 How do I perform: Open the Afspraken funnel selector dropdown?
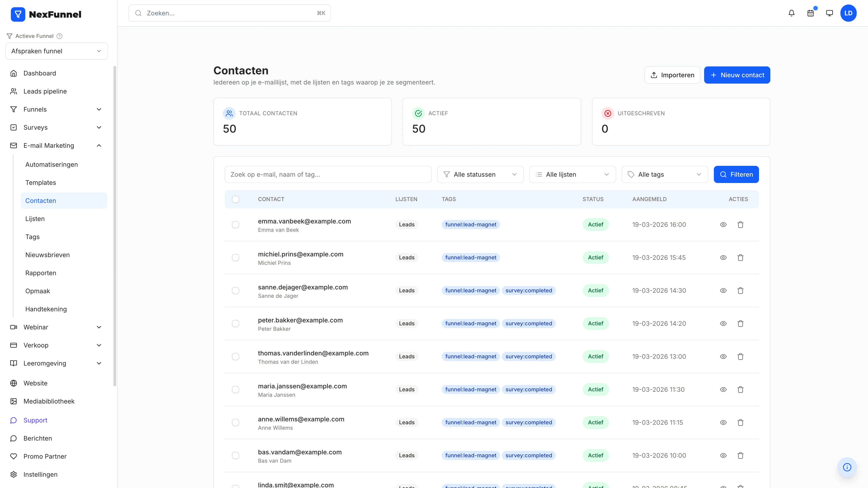click(x=57, y=51)
